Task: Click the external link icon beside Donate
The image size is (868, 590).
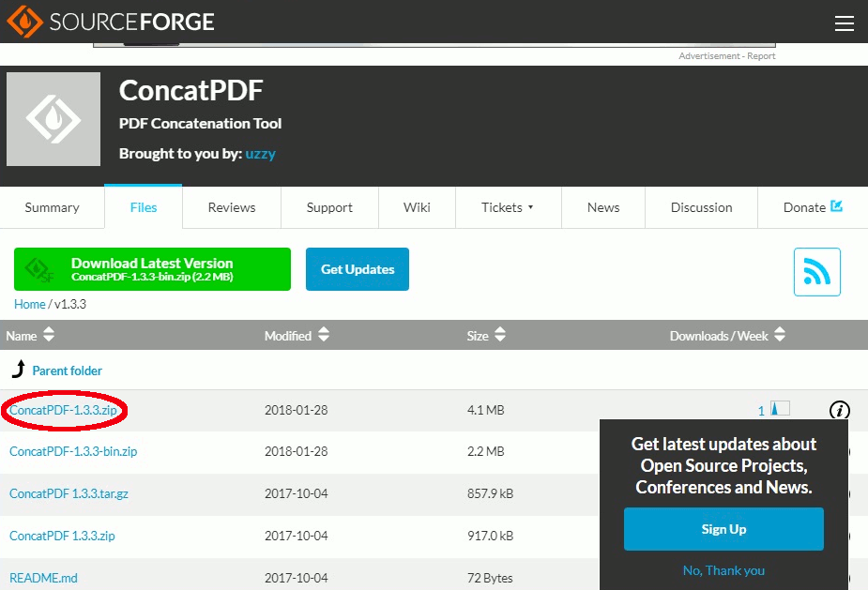Action: tap(836, 206)
